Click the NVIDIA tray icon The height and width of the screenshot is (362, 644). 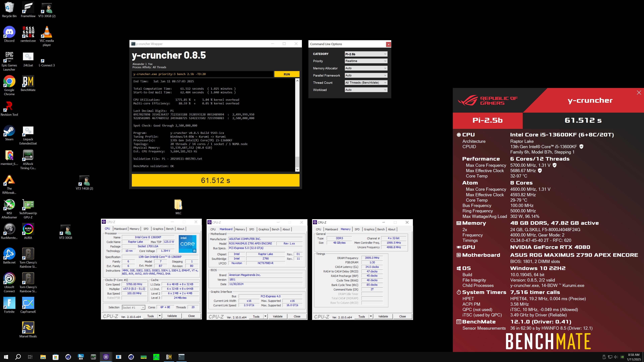[622, 357]
